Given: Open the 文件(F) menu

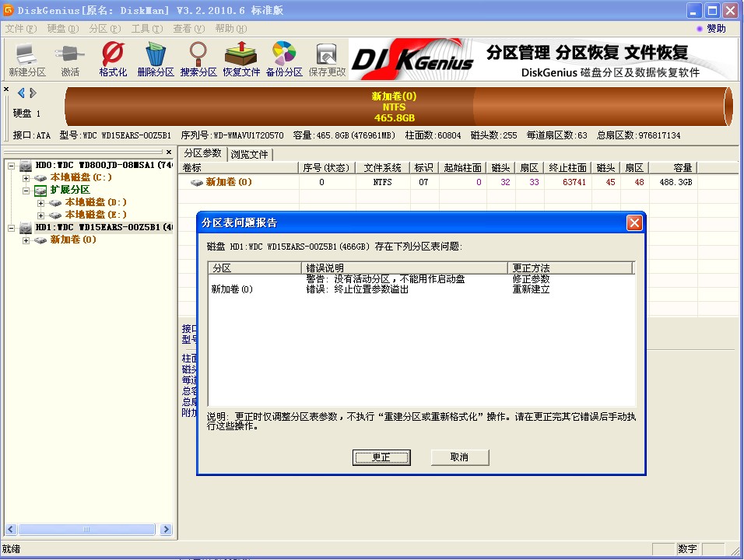Looking at the screenshot, I should (21, 29).
